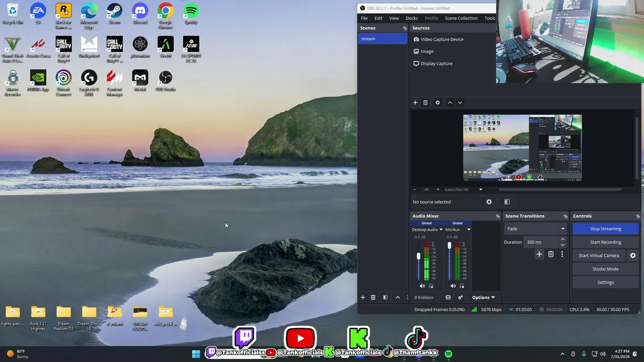Open Edit menu in OBS

(x=378, y=18)
